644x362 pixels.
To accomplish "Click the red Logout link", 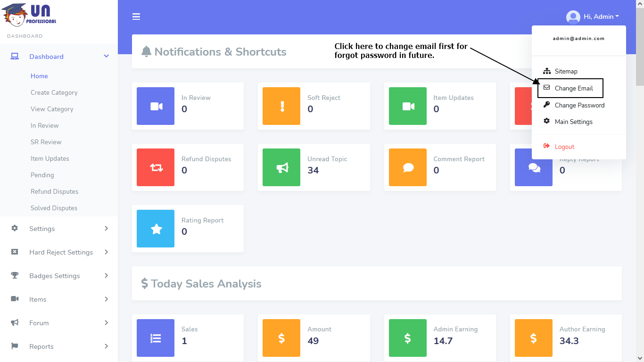I will (564, 147).
